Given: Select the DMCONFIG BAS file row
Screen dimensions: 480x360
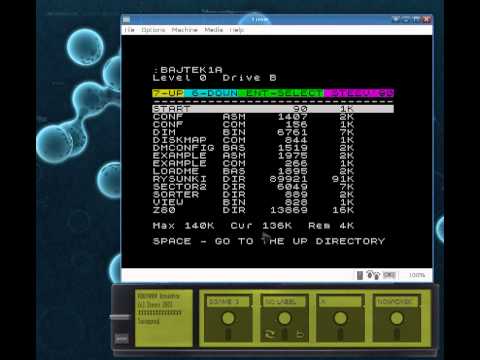Looking at the screenshot, I should click(253, 148).
